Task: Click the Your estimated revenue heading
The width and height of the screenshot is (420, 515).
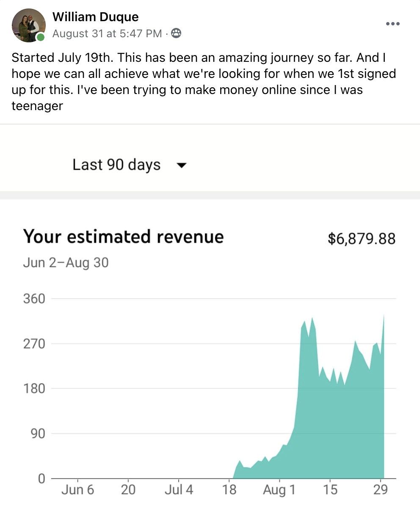Action: 123,236
